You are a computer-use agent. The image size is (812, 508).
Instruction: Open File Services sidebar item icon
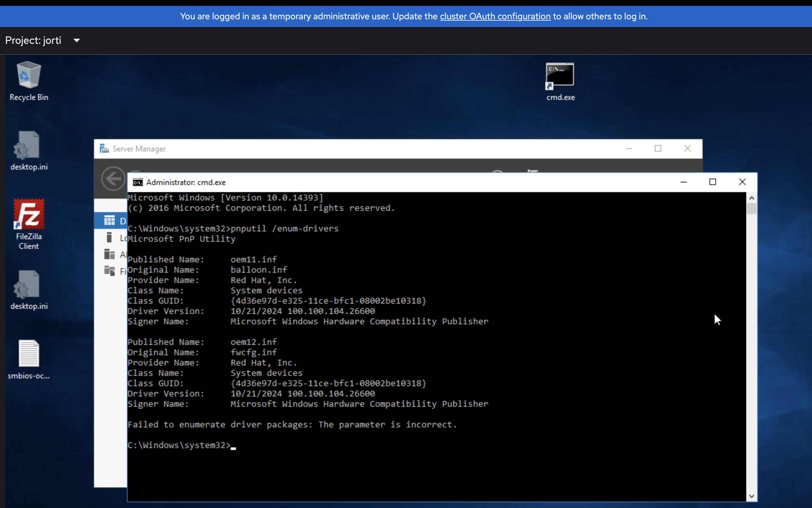[110, 271]
